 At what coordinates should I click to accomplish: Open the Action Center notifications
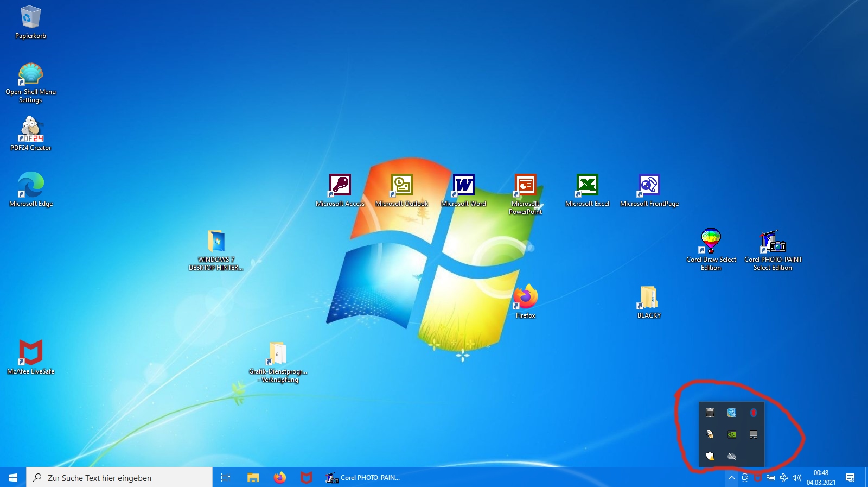pyautogui.click(x=850, y=478)
